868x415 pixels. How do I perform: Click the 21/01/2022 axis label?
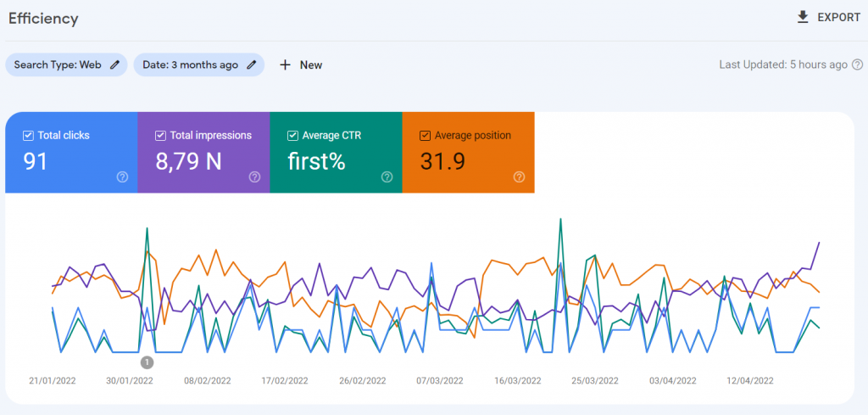pyautogui.click(x=53, y=381)
